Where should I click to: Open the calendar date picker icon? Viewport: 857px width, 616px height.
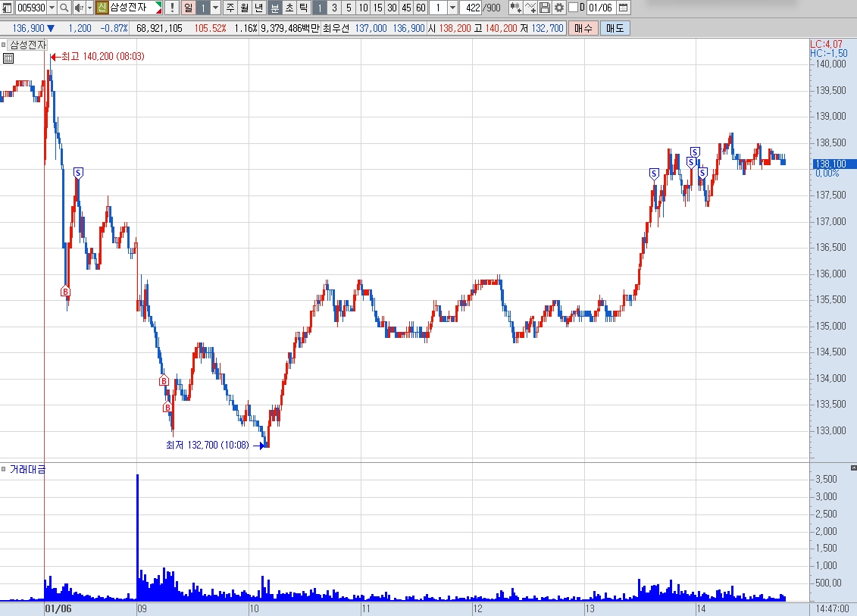click(623, 8)
